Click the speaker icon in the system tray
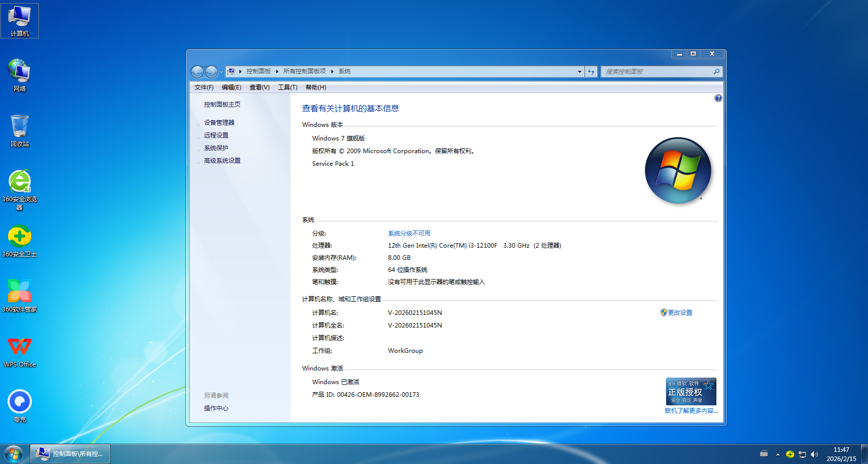Screen dimensions: 868x464 point(815,454)
